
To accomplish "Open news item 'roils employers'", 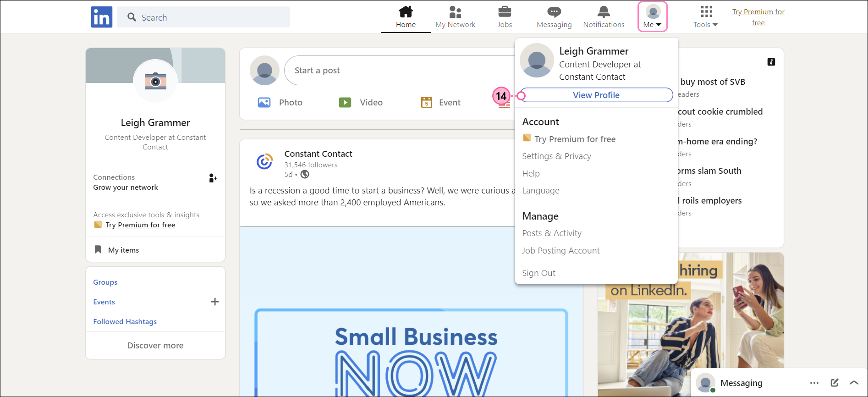I will click(710, 201).
